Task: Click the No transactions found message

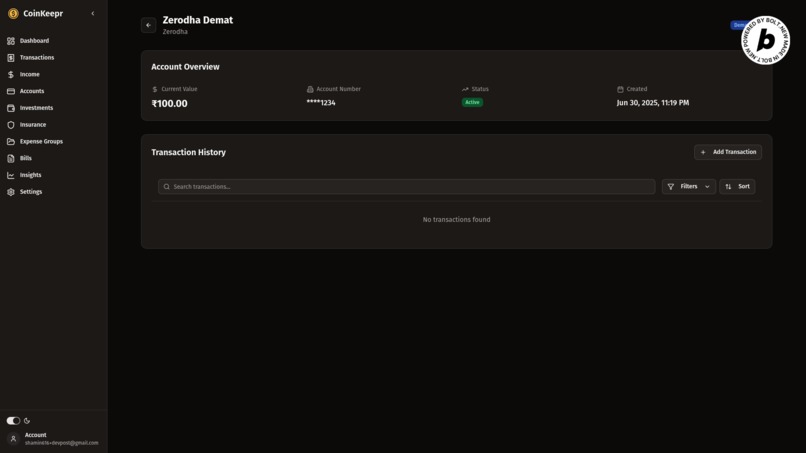Action: point(456,220)
